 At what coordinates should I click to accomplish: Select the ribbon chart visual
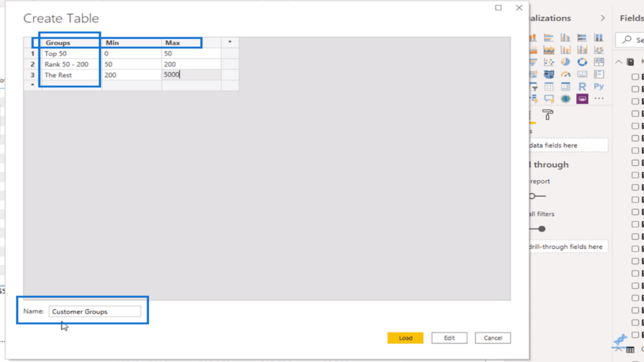tap(599, 50)
